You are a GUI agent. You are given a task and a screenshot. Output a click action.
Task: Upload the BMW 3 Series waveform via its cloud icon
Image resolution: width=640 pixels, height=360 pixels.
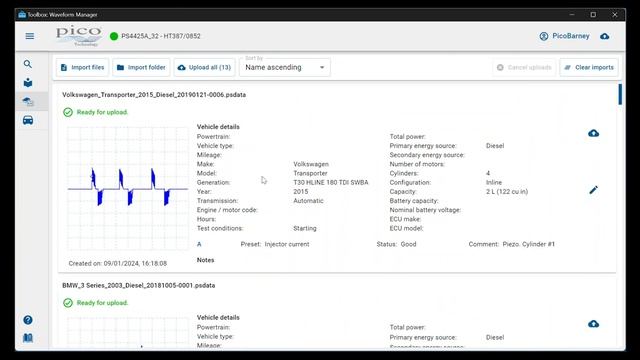[x=593, y=324]
